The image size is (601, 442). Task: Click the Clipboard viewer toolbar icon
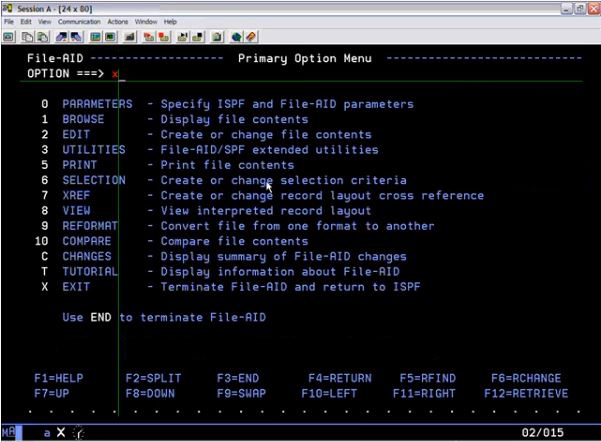[217, 37]
